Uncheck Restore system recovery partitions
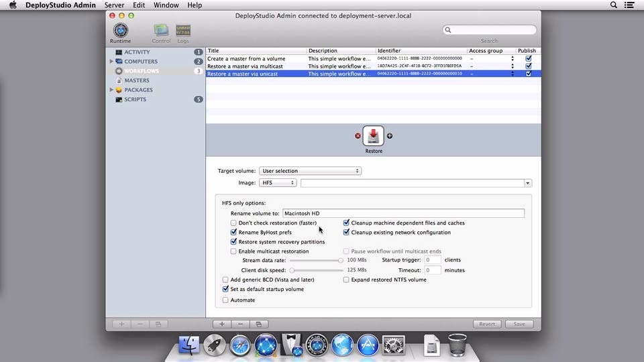 (233, 242)
